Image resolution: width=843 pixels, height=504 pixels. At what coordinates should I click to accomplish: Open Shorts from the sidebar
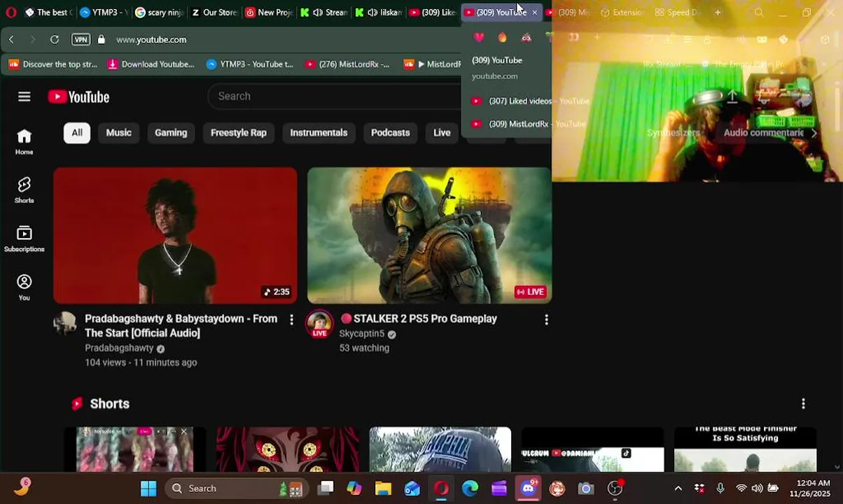tap(25, 190)
